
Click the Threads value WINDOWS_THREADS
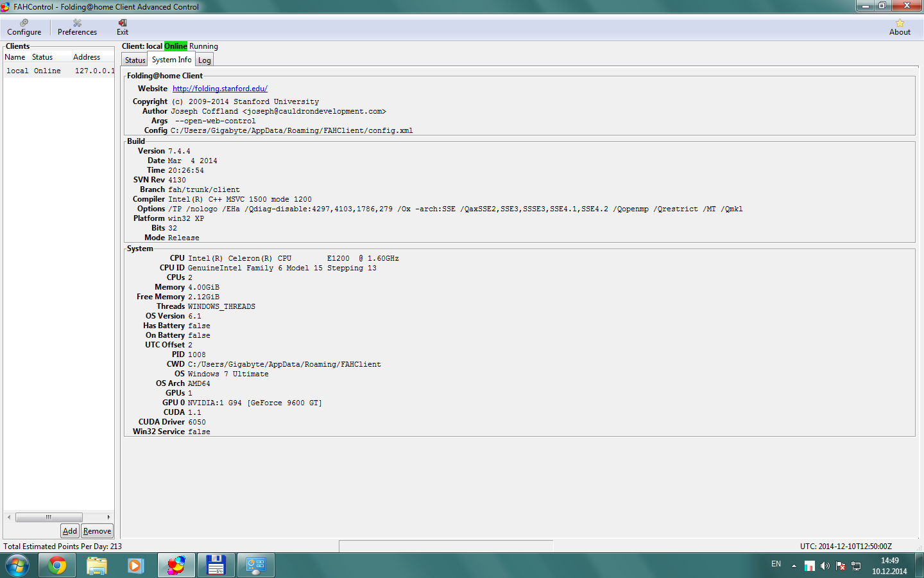221,307
